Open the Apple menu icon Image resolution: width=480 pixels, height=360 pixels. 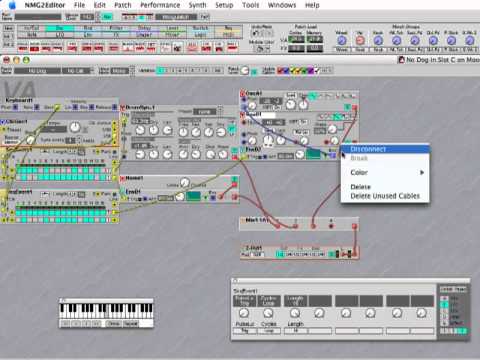coord(12,5)
